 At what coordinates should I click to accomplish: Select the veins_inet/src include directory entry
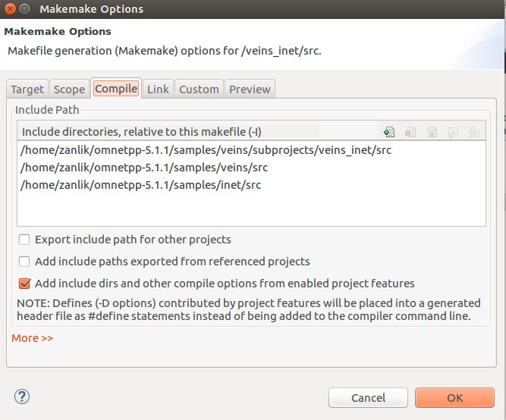(206, 150)
